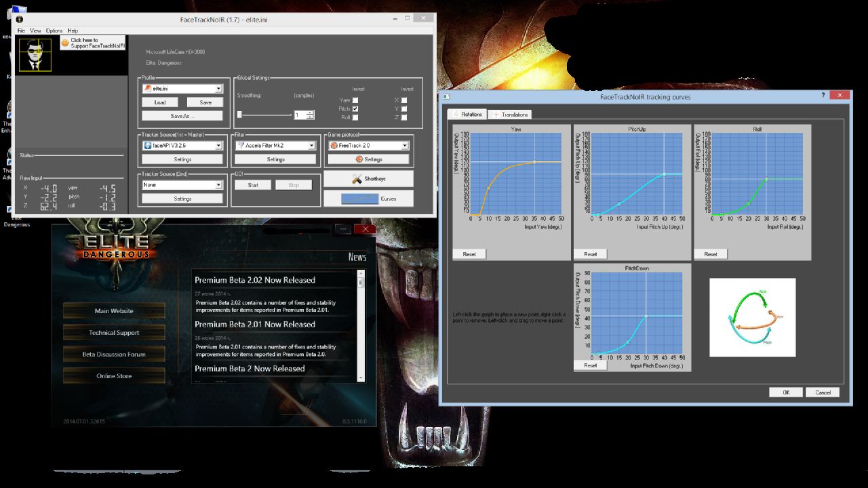Switch to the Rotations tab

coord(468,115)
